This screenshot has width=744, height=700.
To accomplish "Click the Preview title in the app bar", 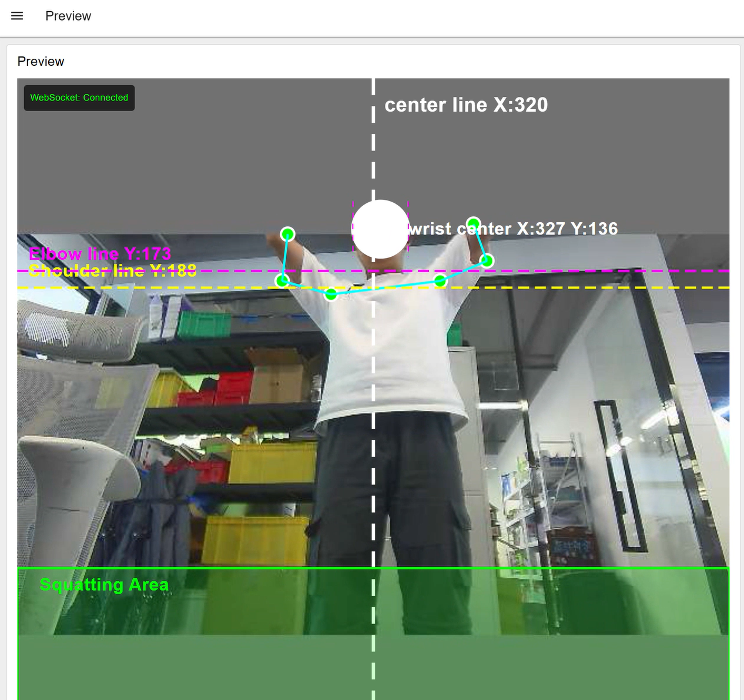I will click(68, 16).
